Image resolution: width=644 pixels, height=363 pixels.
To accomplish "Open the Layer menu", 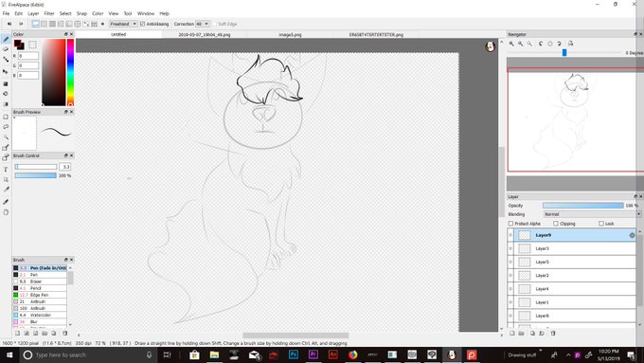I will pos(33,13).
